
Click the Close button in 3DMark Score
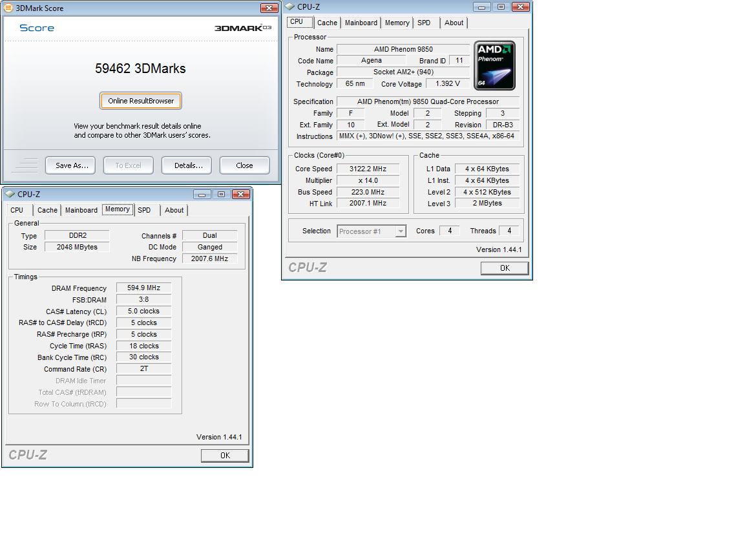[x=244, y=165]
